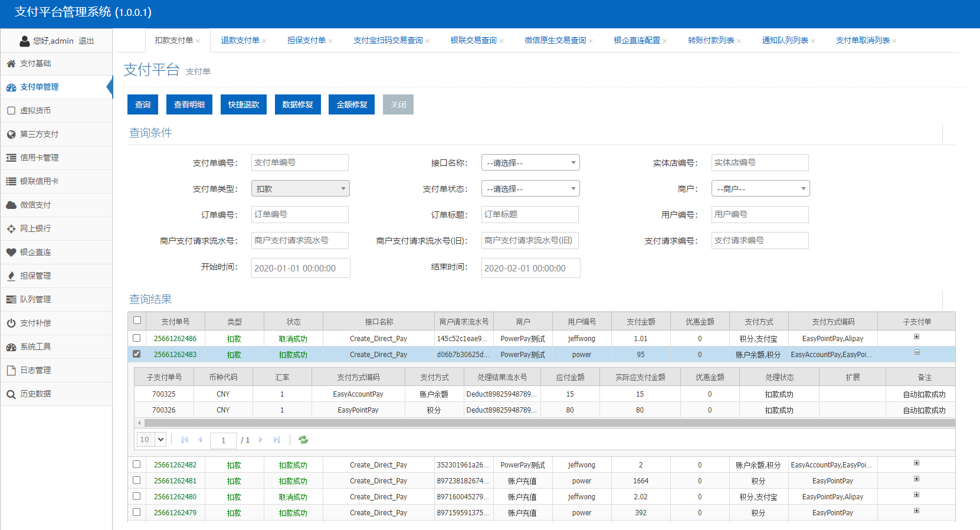The height and width of the screenshot is (530, 980).
Task: Switch to the 通知队列列表 tab
Action: (x=785, y=40)
